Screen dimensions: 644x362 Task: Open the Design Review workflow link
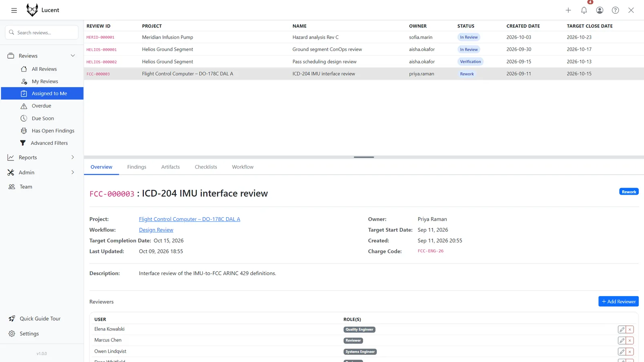click(x=156, y=230)
